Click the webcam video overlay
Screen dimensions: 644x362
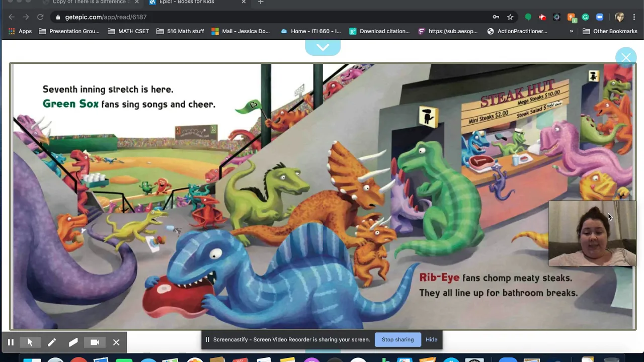592,233
